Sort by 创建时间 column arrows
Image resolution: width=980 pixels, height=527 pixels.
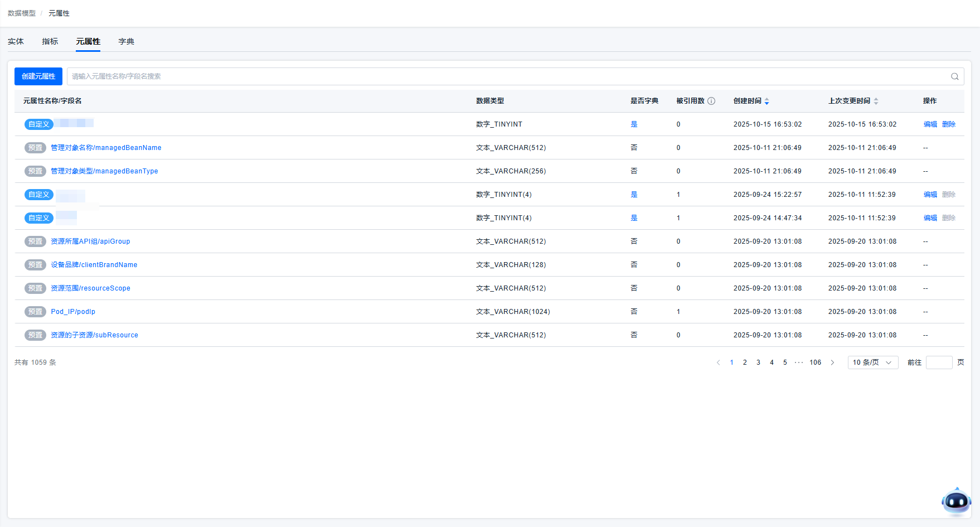click(766, 101)
